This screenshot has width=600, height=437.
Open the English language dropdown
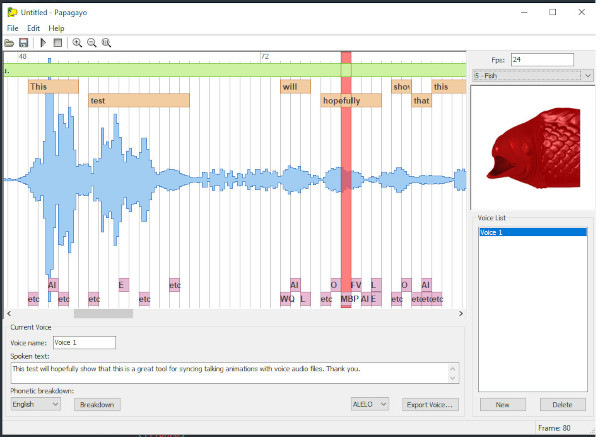pos(36,404)
